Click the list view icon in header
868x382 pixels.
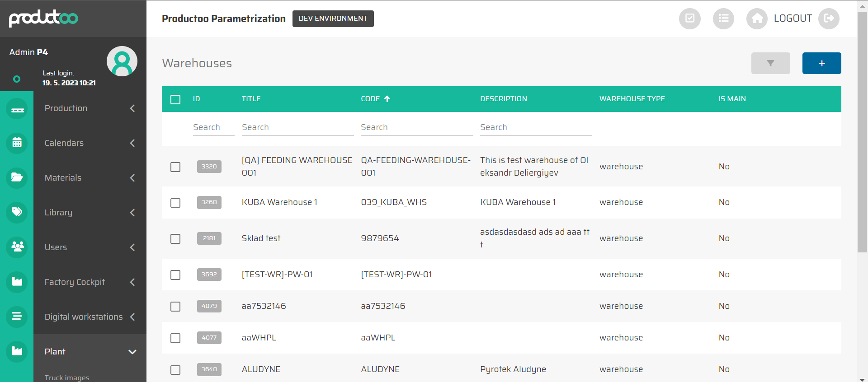723,19
